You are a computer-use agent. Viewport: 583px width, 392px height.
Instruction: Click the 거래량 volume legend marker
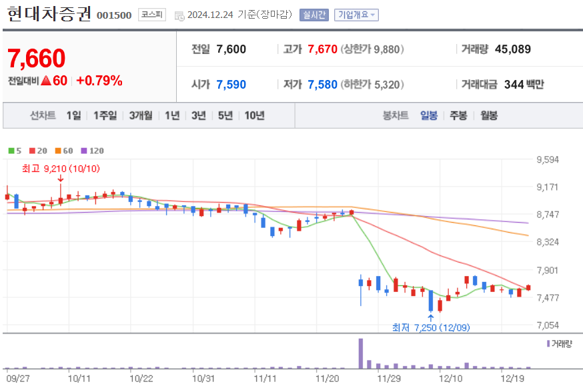point(548,344)
